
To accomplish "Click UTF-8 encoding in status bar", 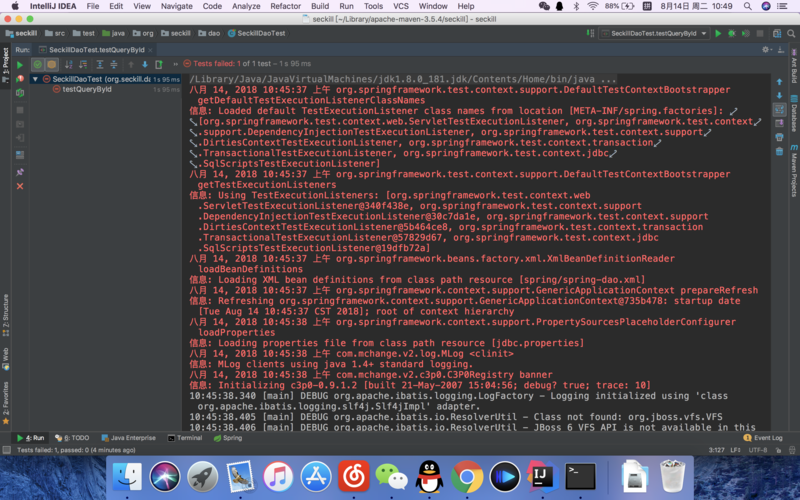I will click(x=758, y=450).
